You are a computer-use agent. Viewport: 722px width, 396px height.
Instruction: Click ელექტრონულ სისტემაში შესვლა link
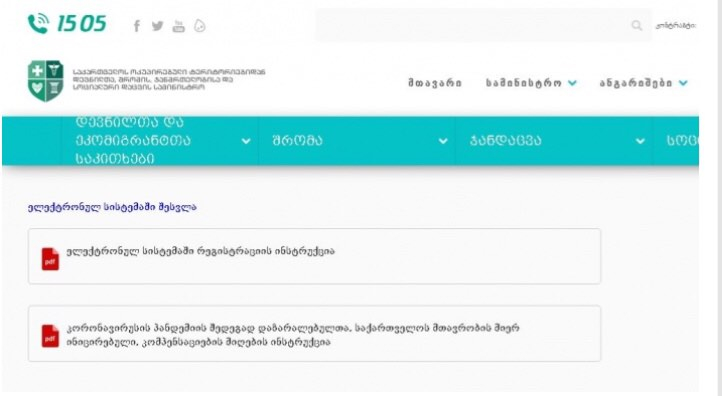[x=112, y=207]
